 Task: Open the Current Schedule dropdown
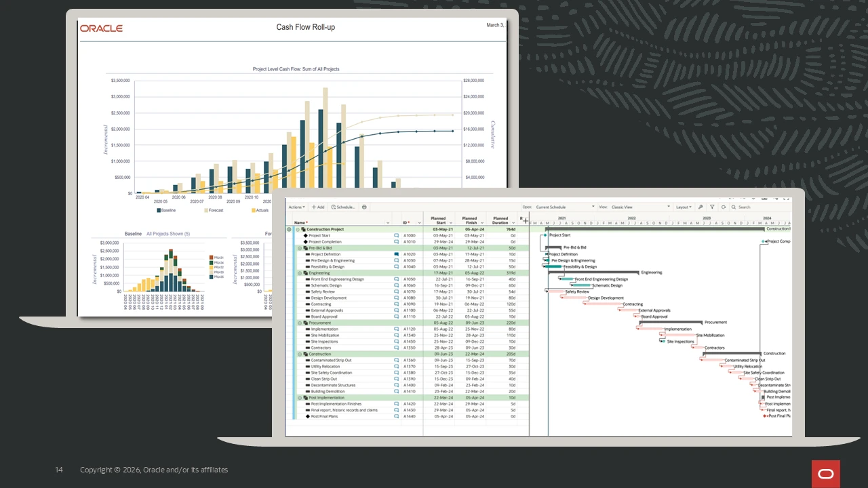pos(565,207)
